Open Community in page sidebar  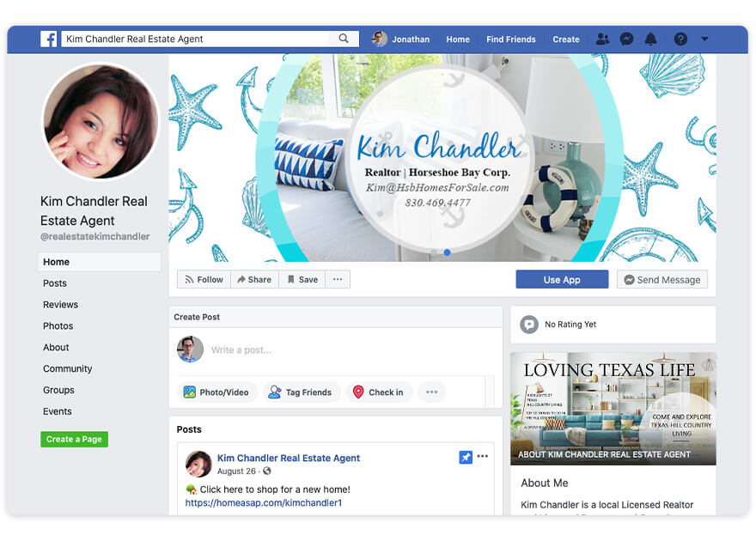(x=68, y=368)
